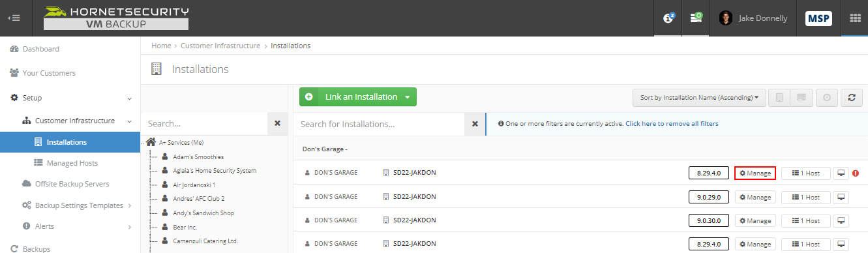This screenshot has height=253, width=868.
Task: Focus the customer tree Search field
Action: (204, 123)
